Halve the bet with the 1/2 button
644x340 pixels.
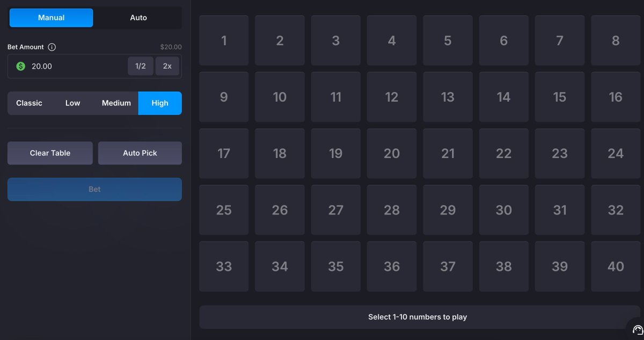coord(141,66)
